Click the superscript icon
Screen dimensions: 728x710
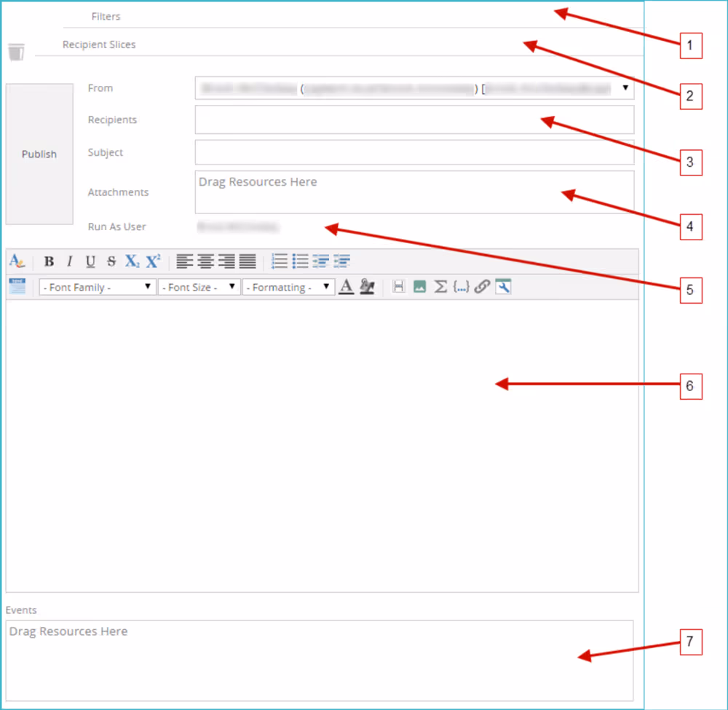(x=153, y=261)
